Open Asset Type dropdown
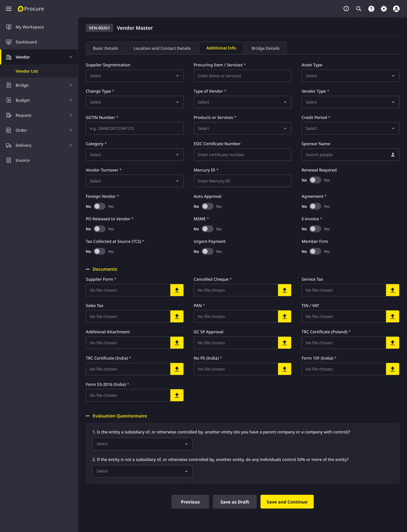The height and width of the screenshot is (532, 407). tap(350, 76)
